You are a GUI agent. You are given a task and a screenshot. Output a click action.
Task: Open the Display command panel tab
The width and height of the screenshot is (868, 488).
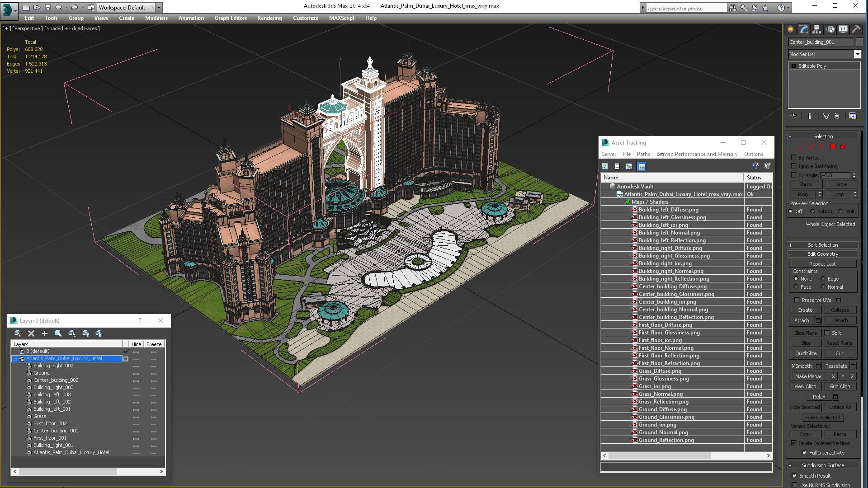pos(843,29)
